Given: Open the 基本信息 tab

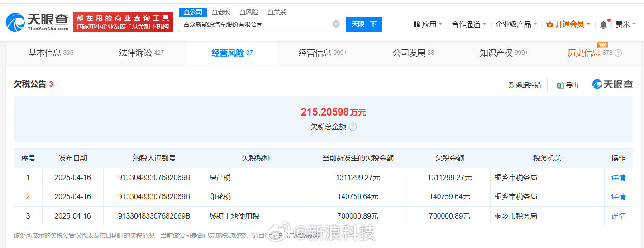Looking at the screenshot, I should click(x=51, y=53).
